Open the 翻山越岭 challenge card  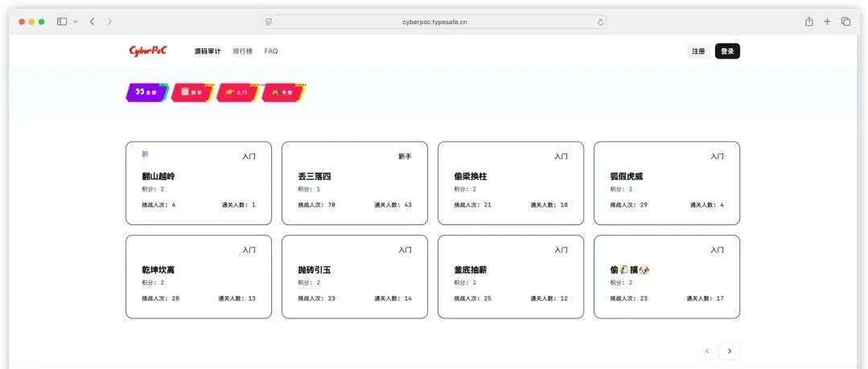[199, 183]
